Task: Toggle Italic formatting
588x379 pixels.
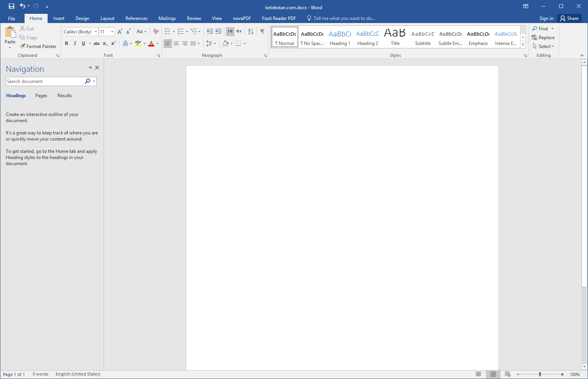Action: (x=75, y=43)
